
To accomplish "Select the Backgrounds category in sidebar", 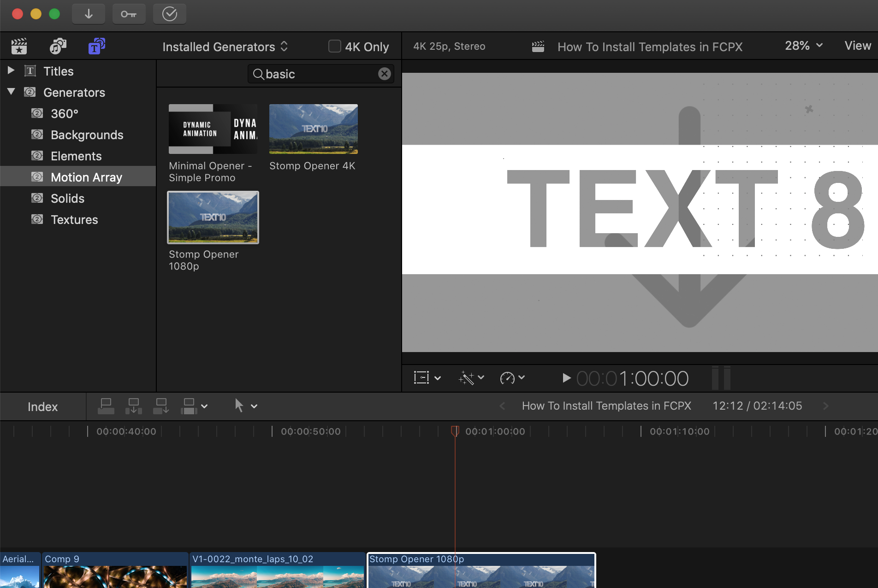I will 87,135.
